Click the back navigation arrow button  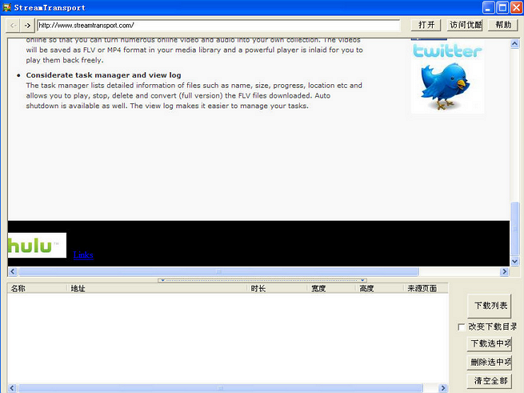13,25
